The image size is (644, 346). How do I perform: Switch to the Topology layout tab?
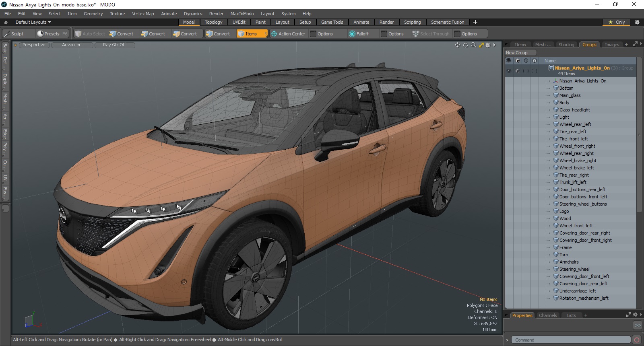[x=213, y=22]
